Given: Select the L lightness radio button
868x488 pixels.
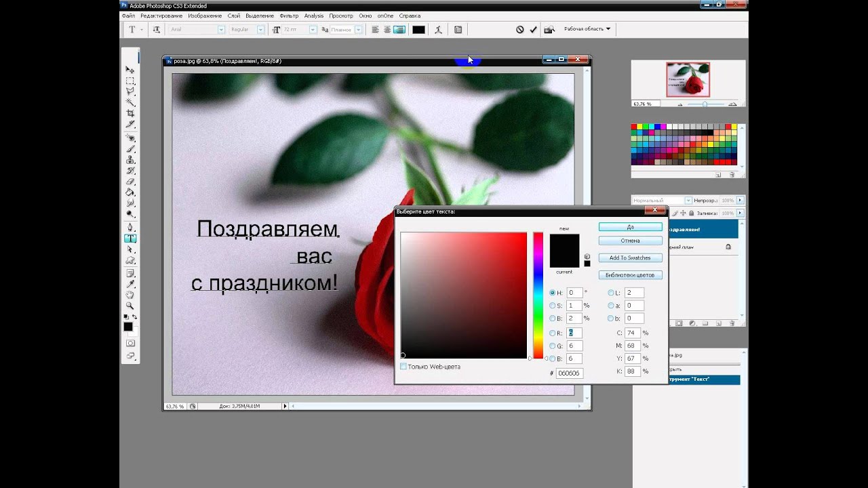Looking at the screenshot, I should coord(611,293).
